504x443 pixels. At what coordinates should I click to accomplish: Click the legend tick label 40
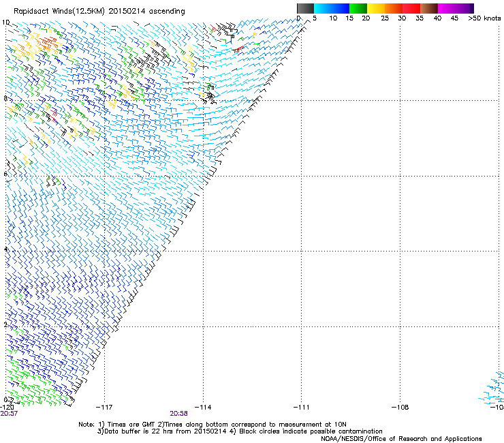[x=437, y=18]
